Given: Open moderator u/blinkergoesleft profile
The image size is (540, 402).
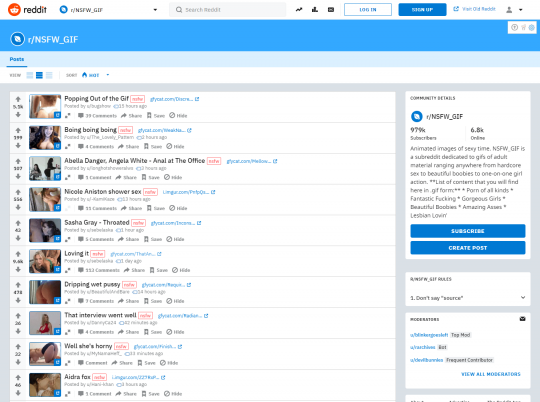Looking at the screenshot, I should point(429,335).
